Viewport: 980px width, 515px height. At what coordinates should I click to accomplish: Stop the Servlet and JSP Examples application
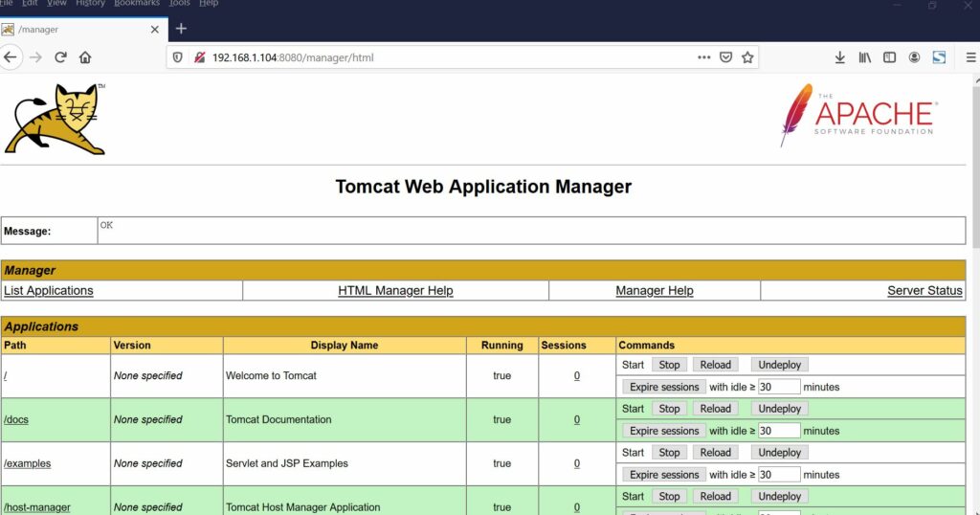669,452
